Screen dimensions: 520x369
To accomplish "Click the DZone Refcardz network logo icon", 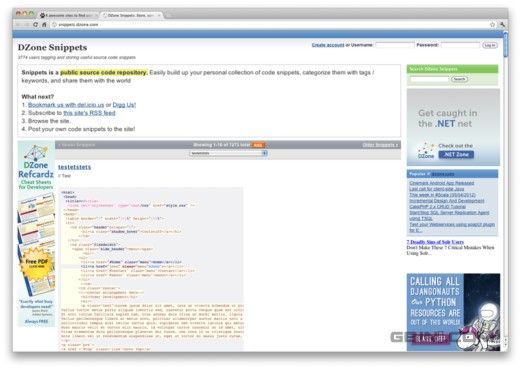I will pyautogui.click(x=36, y=152).
